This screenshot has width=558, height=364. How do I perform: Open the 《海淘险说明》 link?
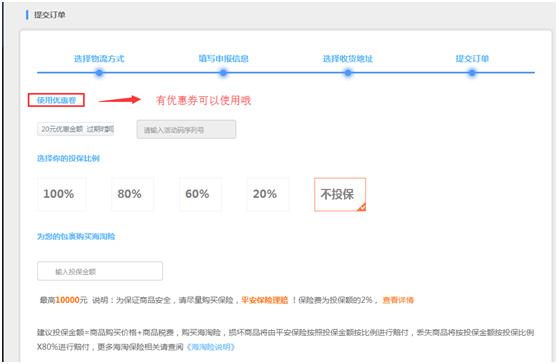click(211, 347)
